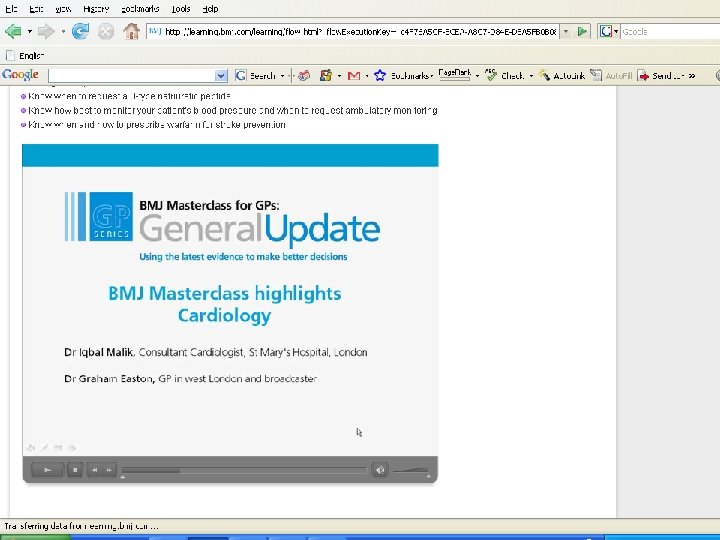
Task: Click the BMJ Masterclass highlights Cardiology title
Action: 225,304
